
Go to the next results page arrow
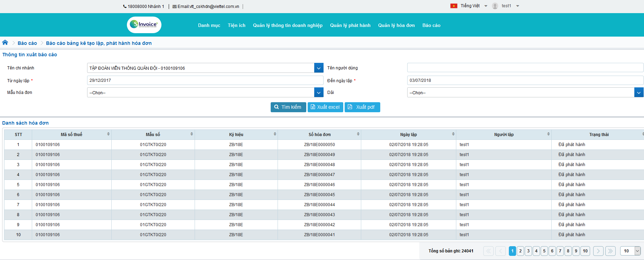[x=598, y=251]
